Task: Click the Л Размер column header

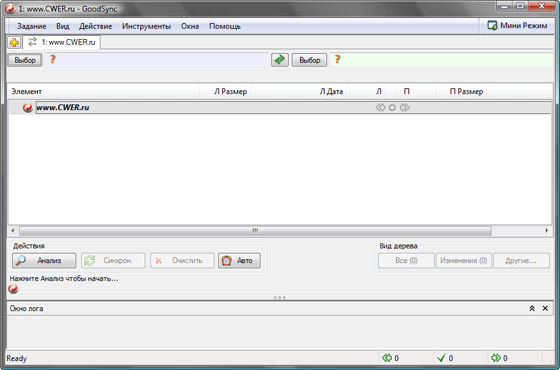Action: pos(225,92)
